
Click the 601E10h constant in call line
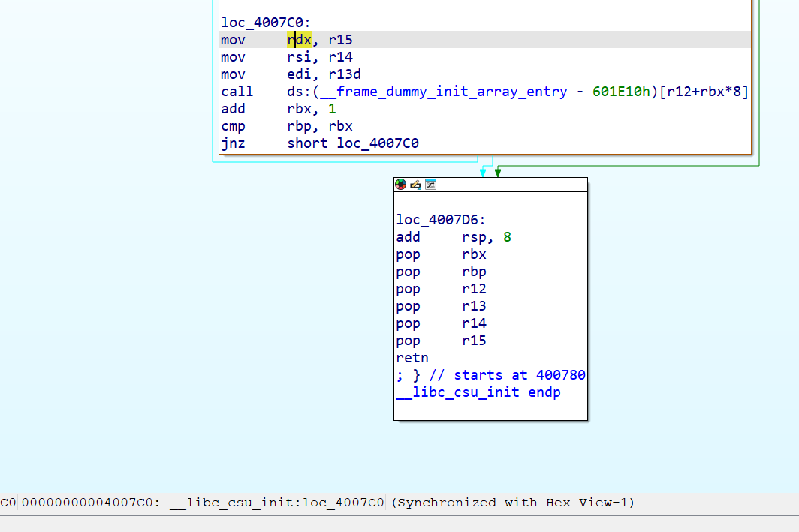(x=621, y=92)
